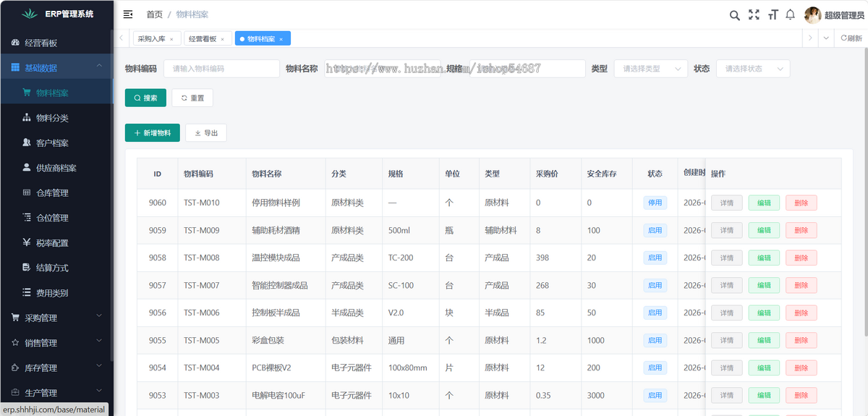The height and width of the screenshot is (416, 868).
Task: Delete the TST-M010 row
Action: tap(801, 203)
